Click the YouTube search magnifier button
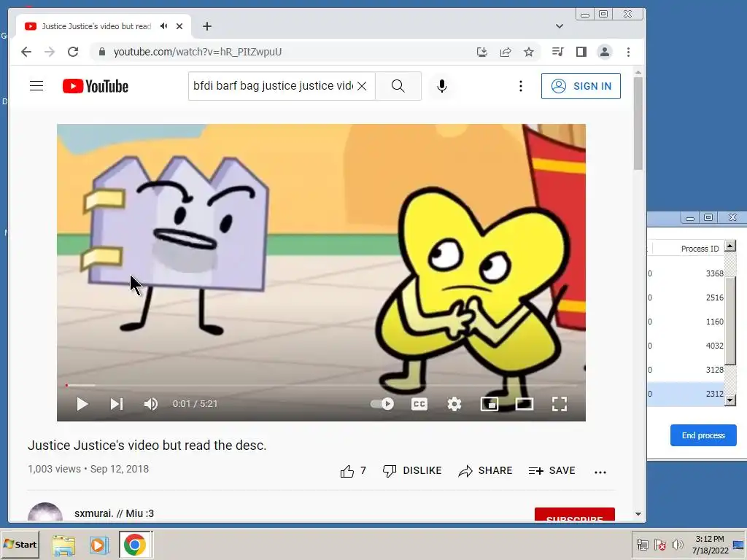The width and height of the screenshot is (747, 560). point(398,86)
